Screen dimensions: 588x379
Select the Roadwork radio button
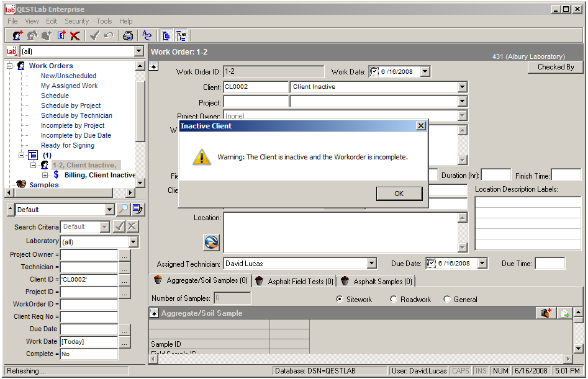pyautogui.click(x=394, y=300)
